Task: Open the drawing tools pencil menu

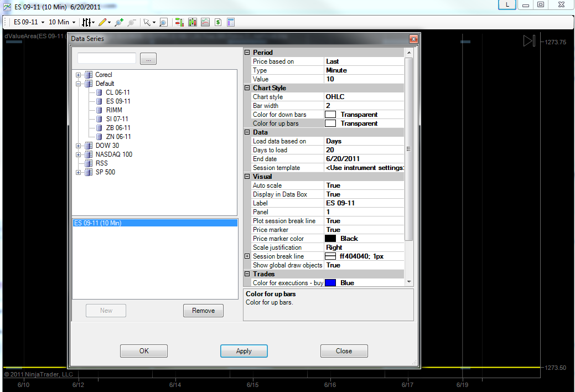Action: (104, 22)
